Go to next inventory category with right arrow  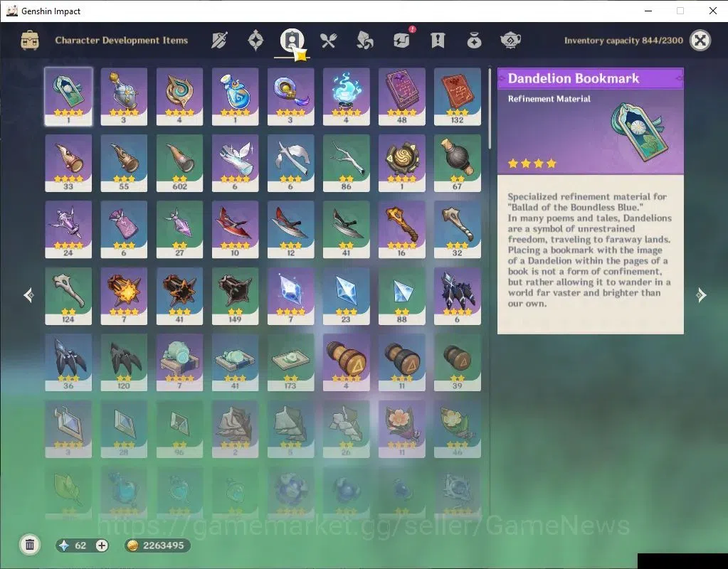702,295
